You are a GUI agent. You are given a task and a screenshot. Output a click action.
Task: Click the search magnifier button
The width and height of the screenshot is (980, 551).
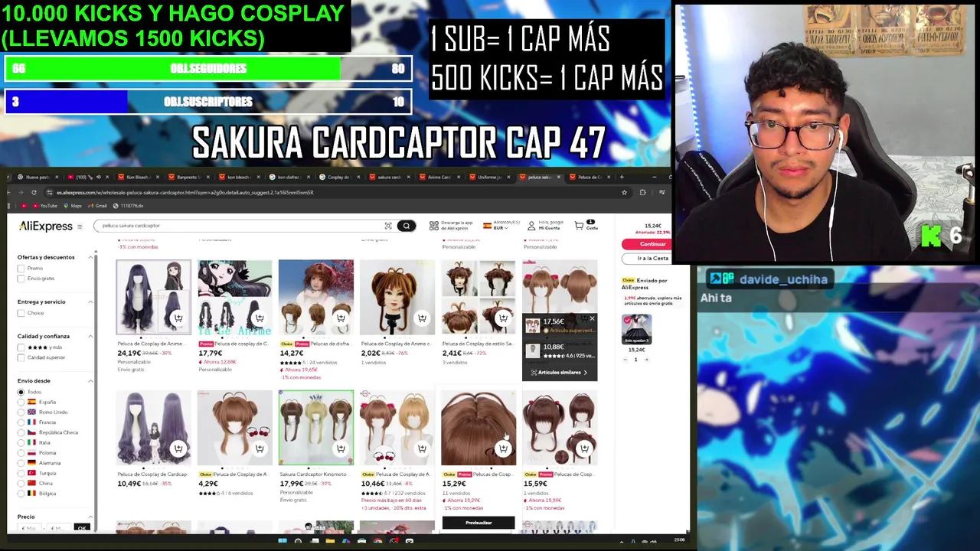tap(407, 226)
